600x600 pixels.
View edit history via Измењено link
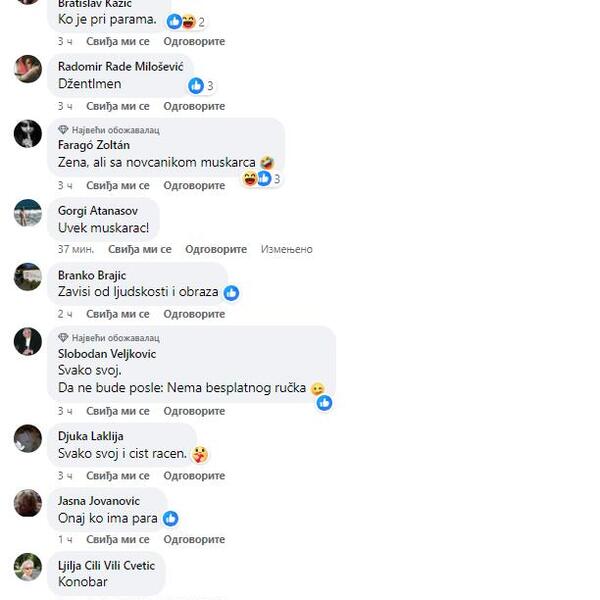click(x=287, y=249)
